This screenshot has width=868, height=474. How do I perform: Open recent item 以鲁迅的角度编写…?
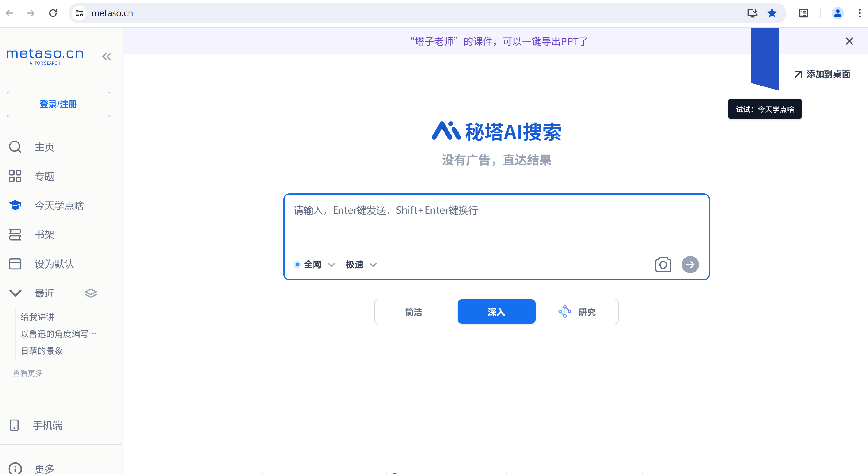(x=59, y=334)
